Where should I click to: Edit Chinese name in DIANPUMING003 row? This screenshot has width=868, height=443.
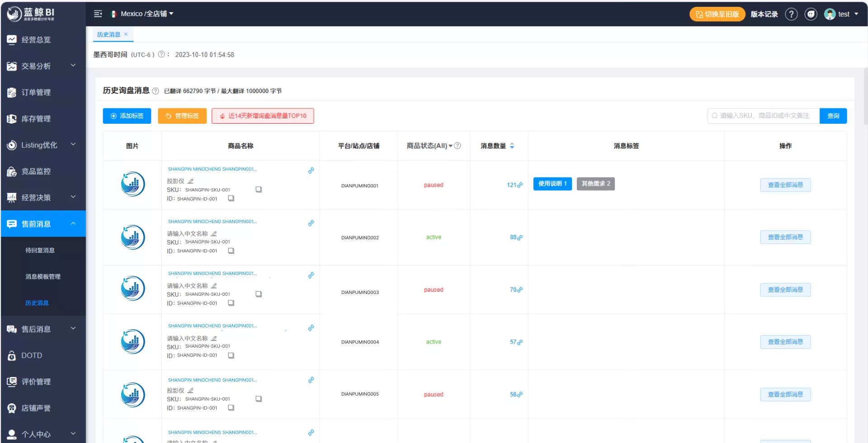click(214, 286)
